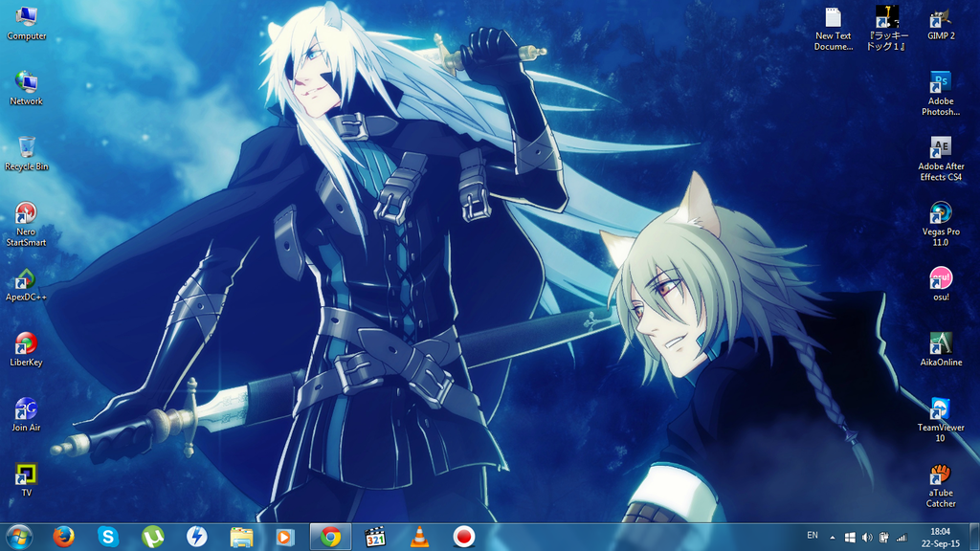Select the GIMP 2 desktop shortcut
The width and height of the screenshot is (980, 551).
click(x=941, y=18)
